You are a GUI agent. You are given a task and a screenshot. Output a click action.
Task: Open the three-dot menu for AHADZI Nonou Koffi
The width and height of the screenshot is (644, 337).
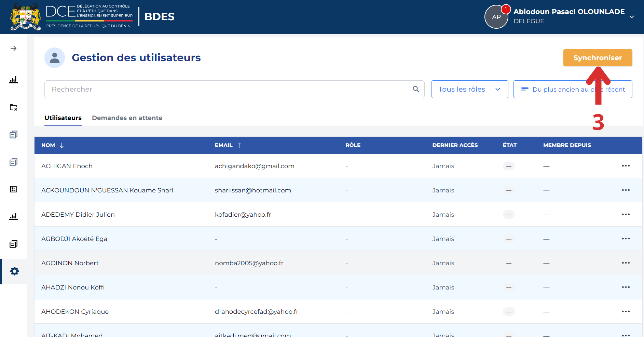(x=626, y=287)
